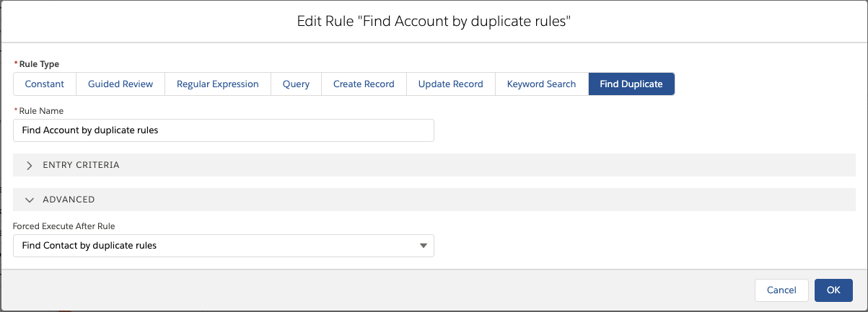Open the Forced Execute After Rule dropdown
The image size is (868, 312).
click(216, 246)
